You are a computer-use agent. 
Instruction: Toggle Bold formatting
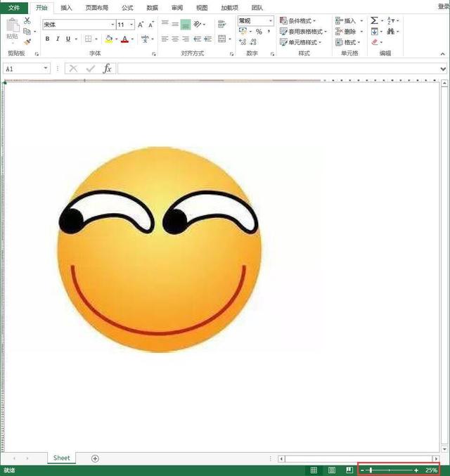tap(47, 39)
